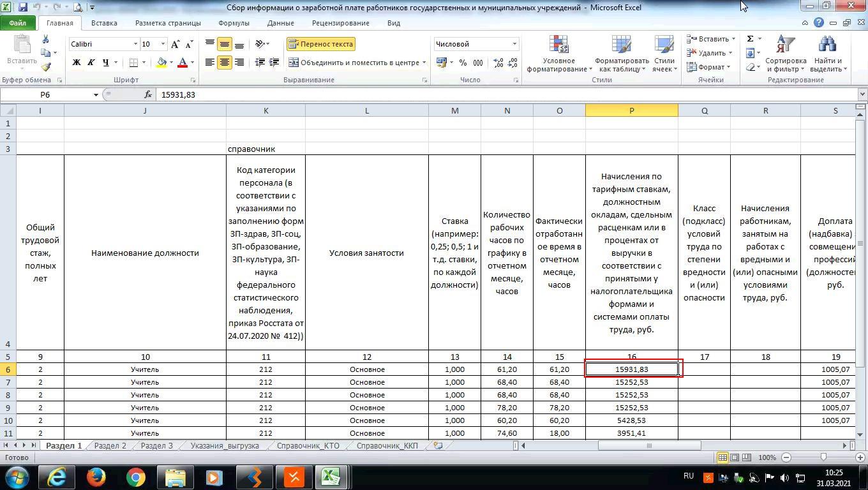The width and height of the screenshot is (868, 490).
Task: Decrease font size with the small A icon
Action: [189, 44]
